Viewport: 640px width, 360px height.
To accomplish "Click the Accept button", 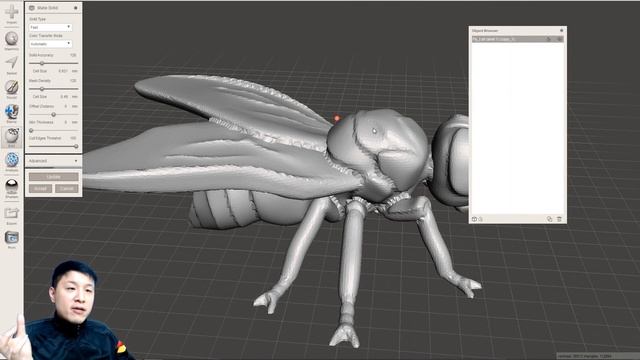I will pos(40,189).
